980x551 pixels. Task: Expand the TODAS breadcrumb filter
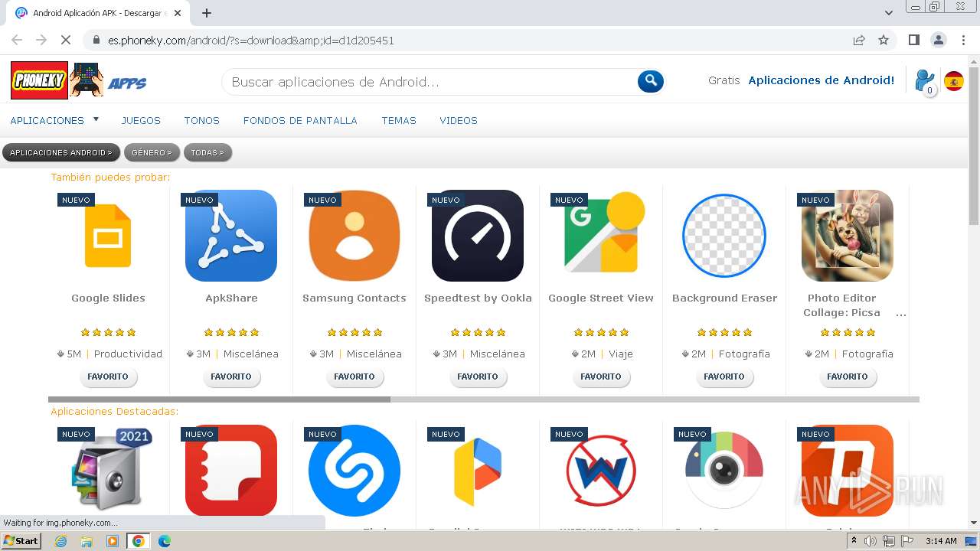click(207, 152)
